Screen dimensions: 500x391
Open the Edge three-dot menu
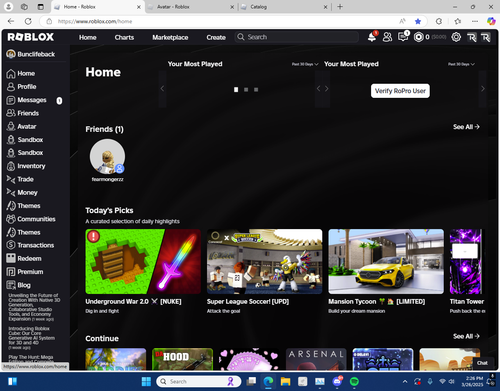(475, 21)
